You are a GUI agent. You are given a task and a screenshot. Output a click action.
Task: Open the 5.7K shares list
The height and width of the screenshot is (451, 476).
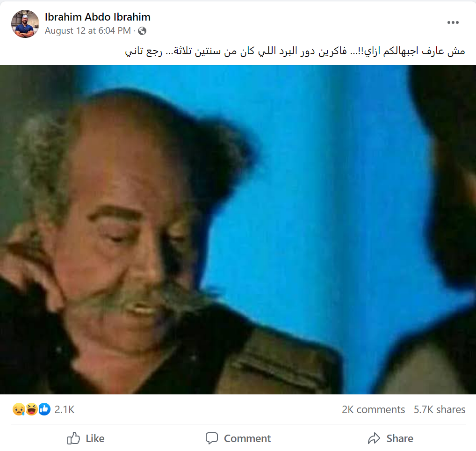[x=439, y=410]
